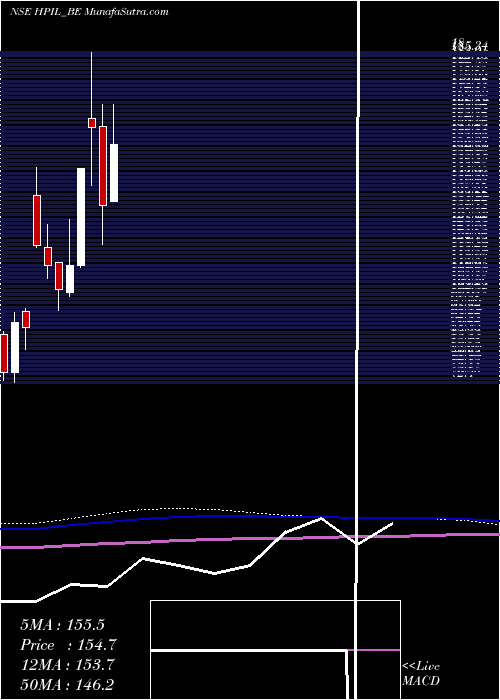Click the Price : 154.7 value
Screen dimensions: 500x700
pyautogui.click(x=68, y=645)
